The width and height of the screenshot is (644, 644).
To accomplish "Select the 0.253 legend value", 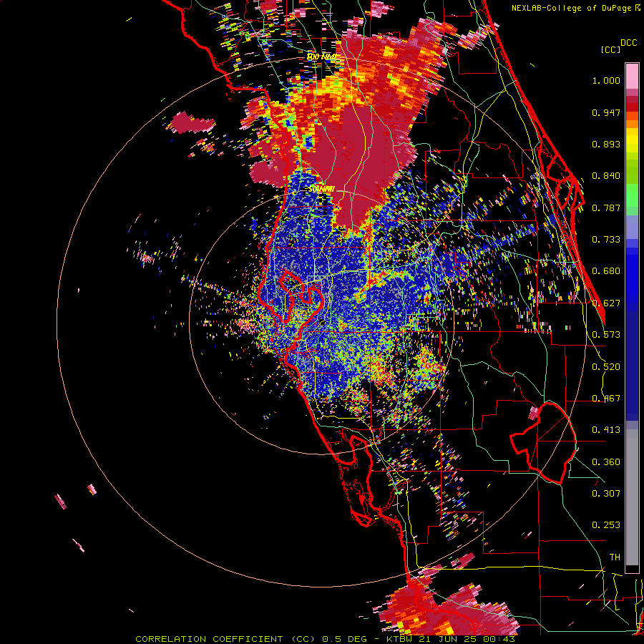I will coord(606,525).
